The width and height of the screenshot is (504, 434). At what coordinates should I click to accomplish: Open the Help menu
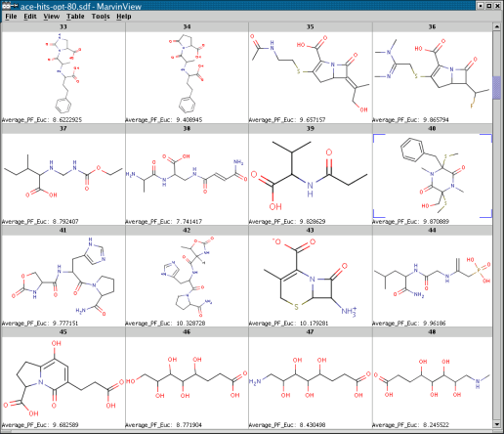pos(124,17)
